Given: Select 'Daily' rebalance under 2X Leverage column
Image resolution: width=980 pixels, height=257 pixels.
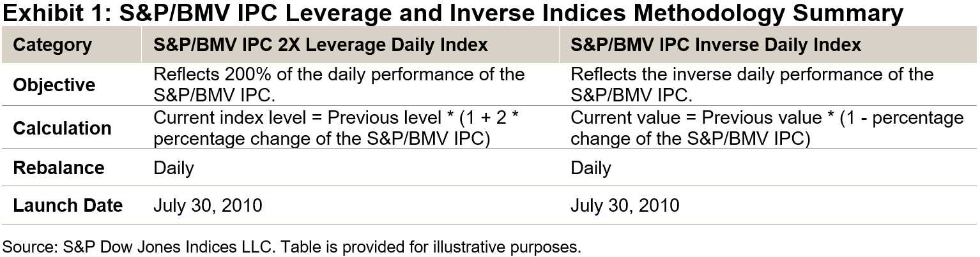Looking at the screenshot, I should click(174, 168).
